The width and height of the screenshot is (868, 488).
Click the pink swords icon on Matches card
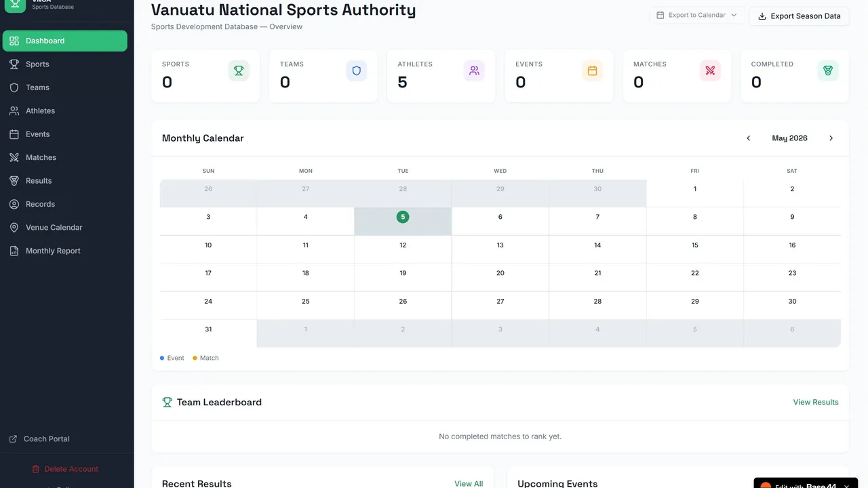(710, 70)
